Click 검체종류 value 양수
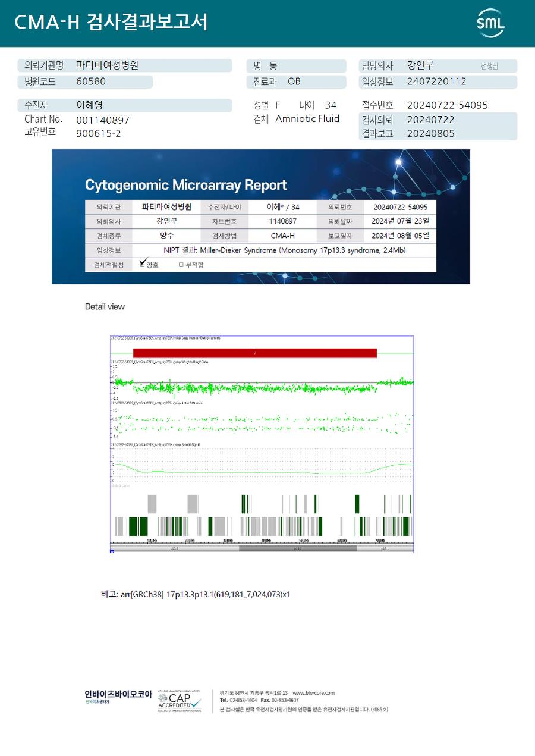The width and height of the screenshot is (535, 756). (x=167, y=236)
